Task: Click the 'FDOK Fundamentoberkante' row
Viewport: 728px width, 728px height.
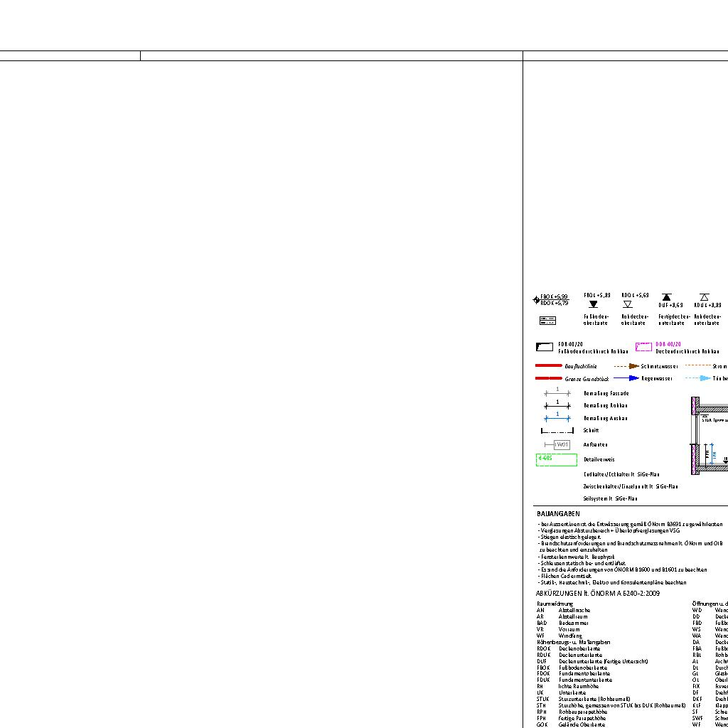Action: (573, 673)
